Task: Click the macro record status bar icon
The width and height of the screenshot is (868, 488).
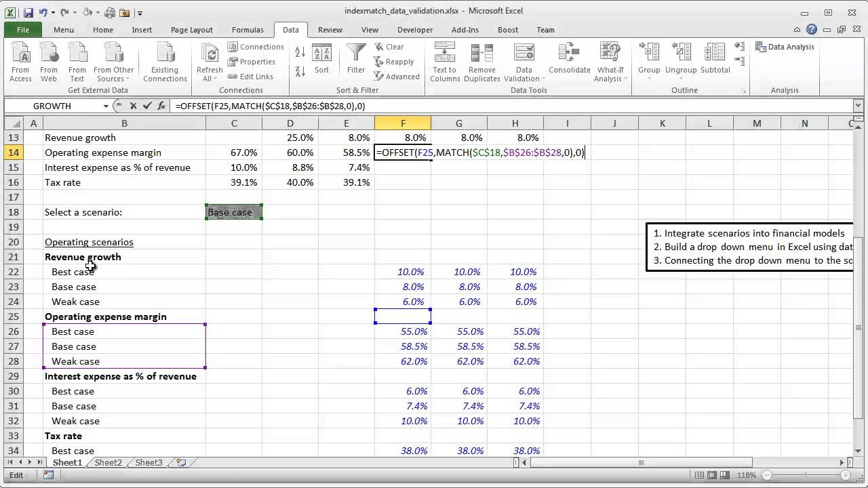Action: [x=49, y=475]
